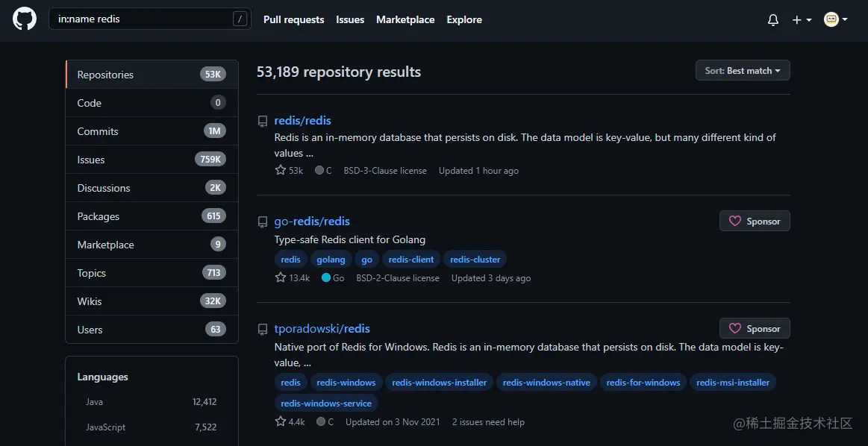This screenshot has width=868, height=446.
Task: Select the Discussions results filter
Action: click(x=152, y=188)
